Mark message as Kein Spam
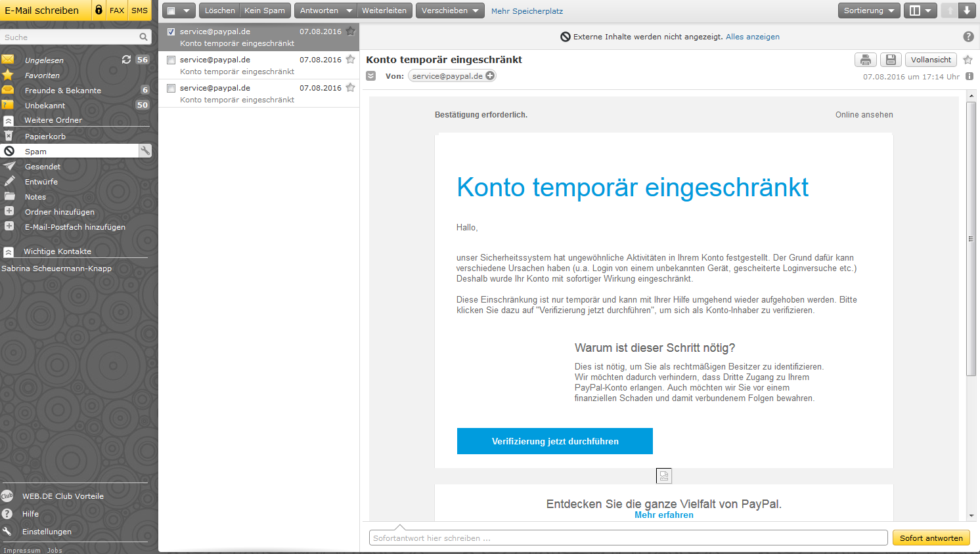The image size is (980, 554). [265, 11]
